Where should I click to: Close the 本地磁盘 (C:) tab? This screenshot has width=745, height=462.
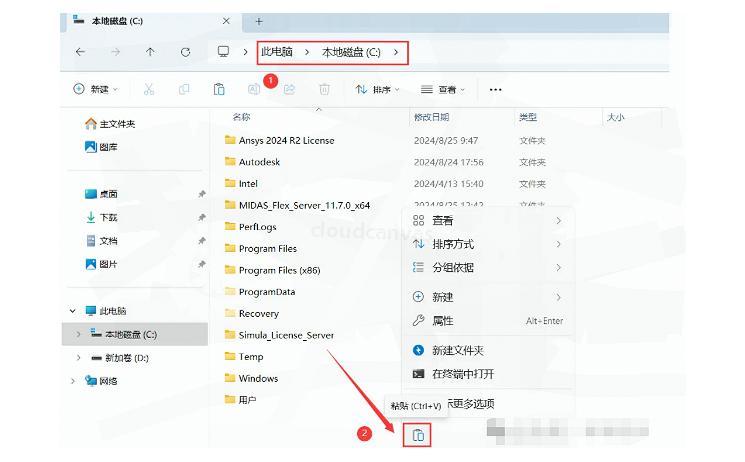pos(226,21)
